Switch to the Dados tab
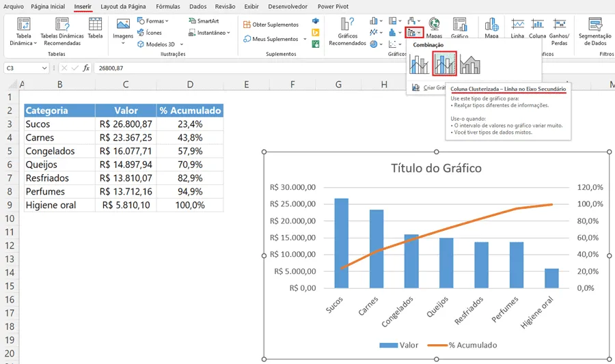 tap(197, 7)
